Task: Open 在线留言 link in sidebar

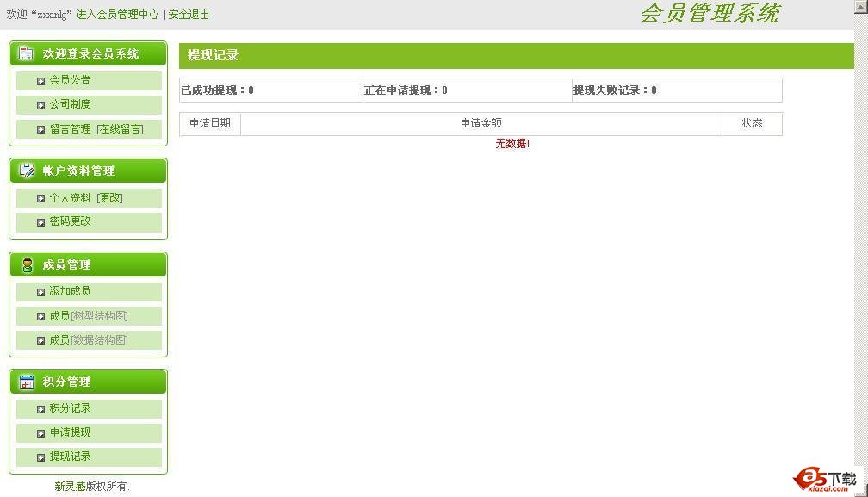Action: [121, 129]
